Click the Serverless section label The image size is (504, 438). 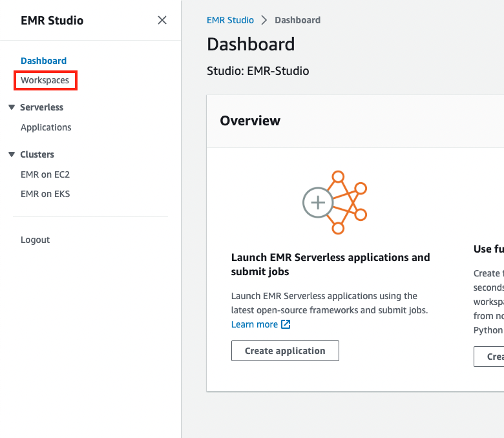pos(42,107)
